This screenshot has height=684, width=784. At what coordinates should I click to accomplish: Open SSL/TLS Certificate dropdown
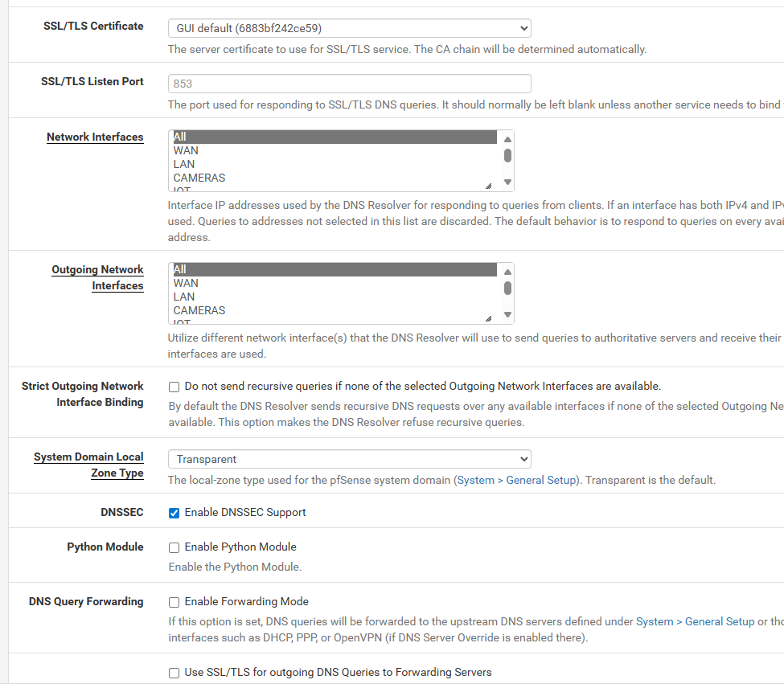[x=350, y=28]
